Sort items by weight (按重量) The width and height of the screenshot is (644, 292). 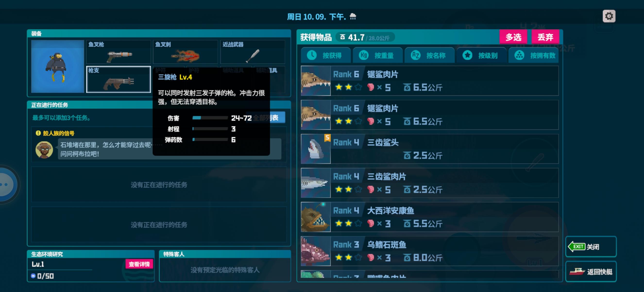click(x=378, y=55)
